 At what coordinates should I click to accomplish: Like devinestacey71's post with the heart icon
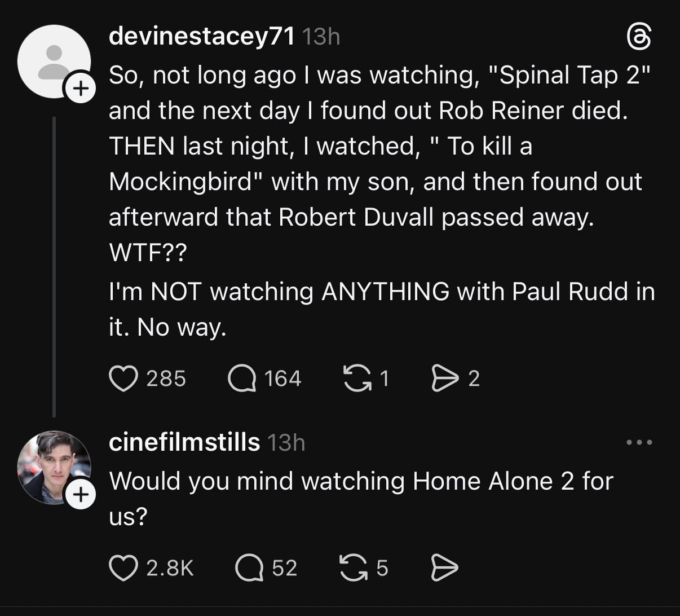point(123,378)
